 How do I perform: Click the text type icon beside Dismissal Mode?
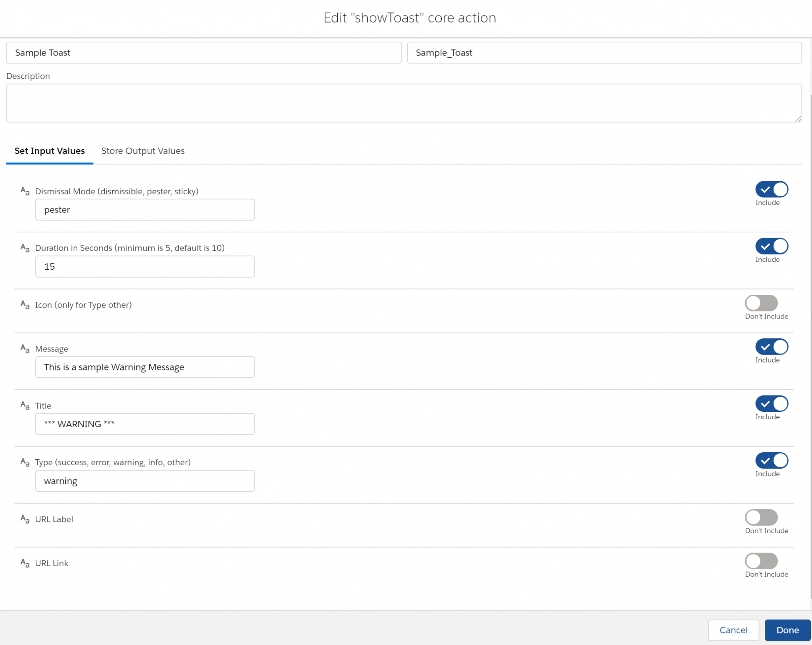click(25, 191)
